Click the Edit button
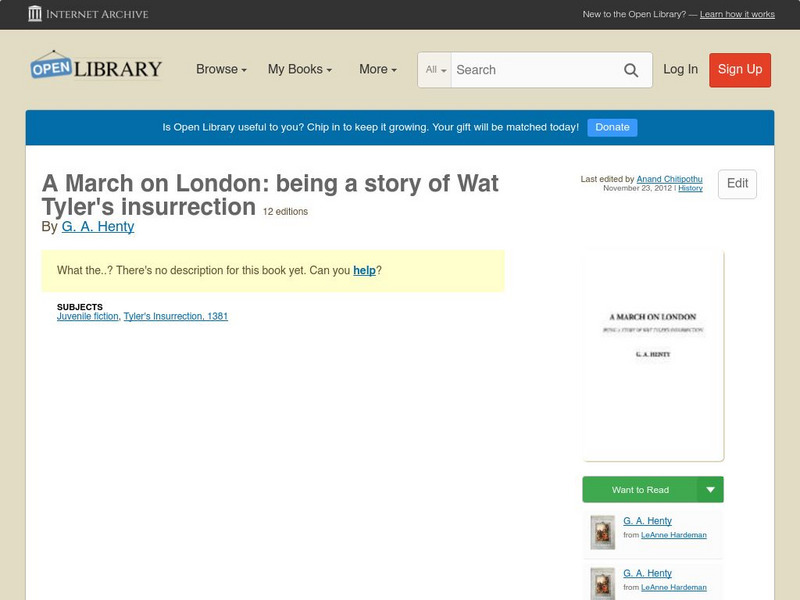Screen dimensions: 800x600 pos(736,184)
